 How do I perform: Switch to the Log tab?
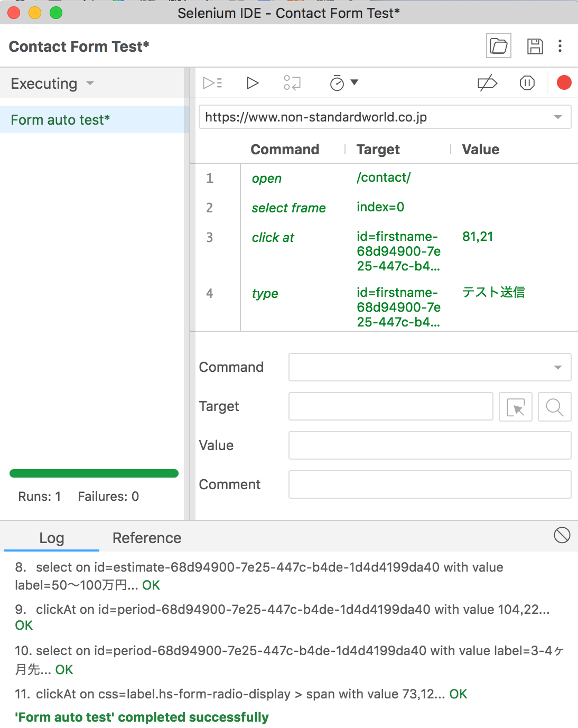tap(52, 538)
